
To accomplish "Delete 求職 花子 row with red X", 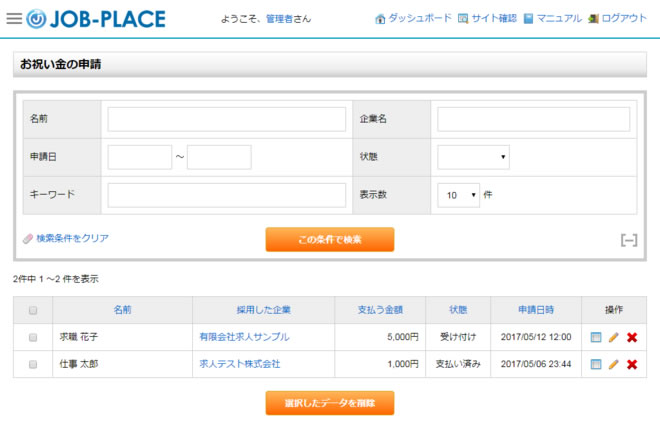I will tap(632, 337).
